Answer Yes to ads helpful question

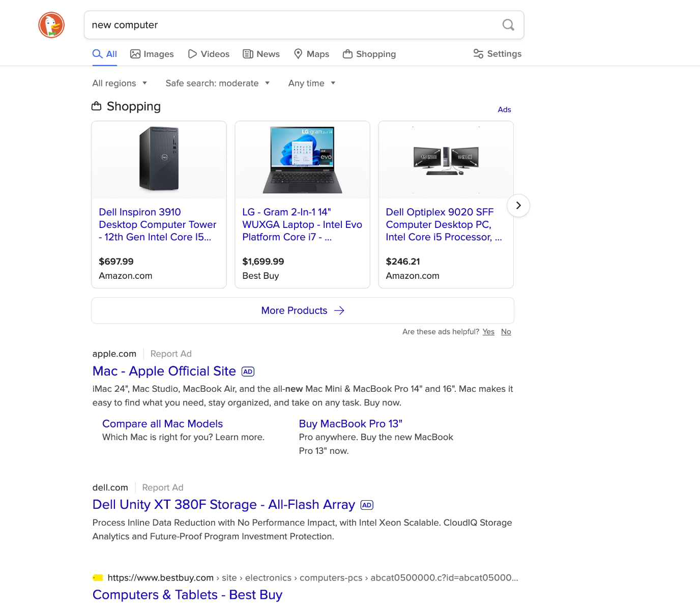(x=488, y=332)
